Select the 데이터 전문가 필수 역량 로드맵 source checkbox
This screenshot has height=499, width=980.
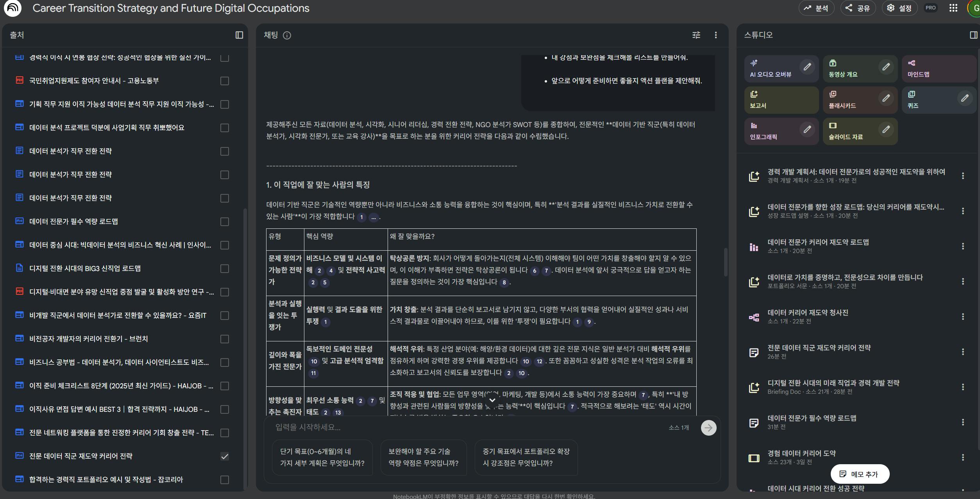pos(224,221)
